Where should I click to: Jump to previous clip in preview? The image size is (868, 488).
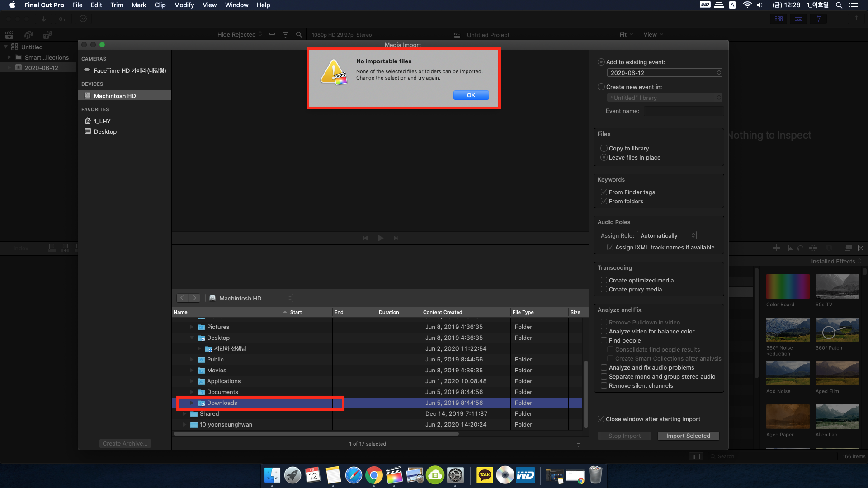365,238
